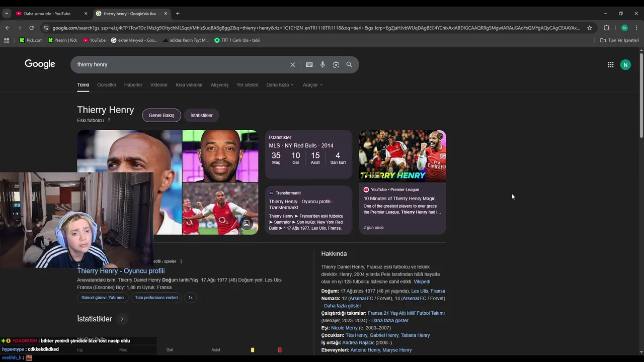Image resolution: width=644 pixels, height=362 pixels.
Task: Reload the page
Action: 31,28
